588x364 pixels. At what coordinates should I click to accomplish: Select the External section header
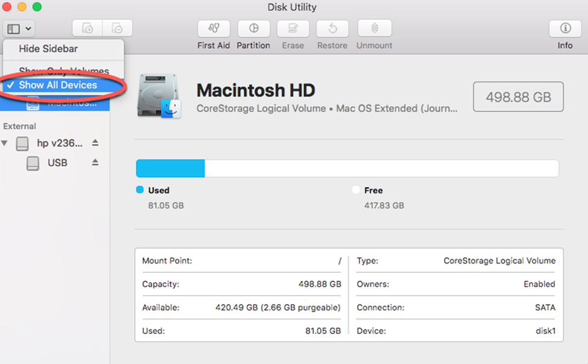[20, 126]
